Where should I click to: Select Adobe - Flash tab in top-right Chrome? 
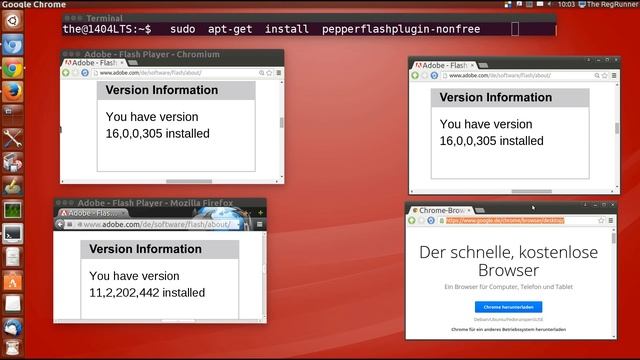coord(444,65)
